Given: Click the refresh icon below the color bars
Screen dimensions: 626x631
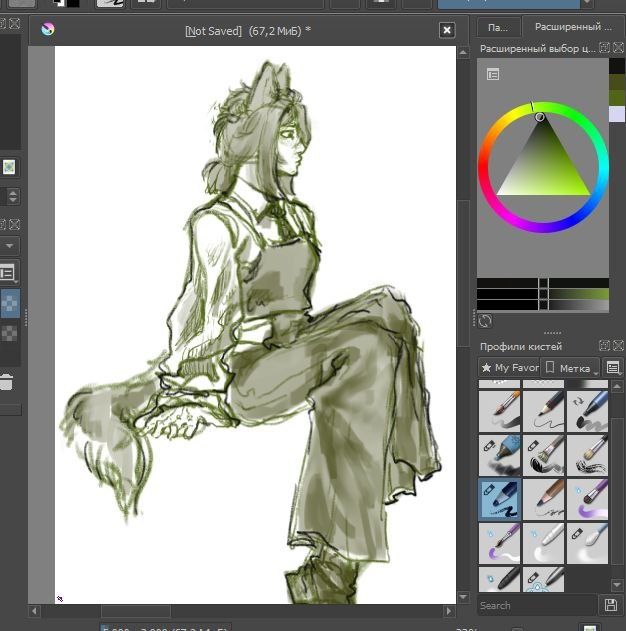Looking at the screenshot, I should 485,321.
